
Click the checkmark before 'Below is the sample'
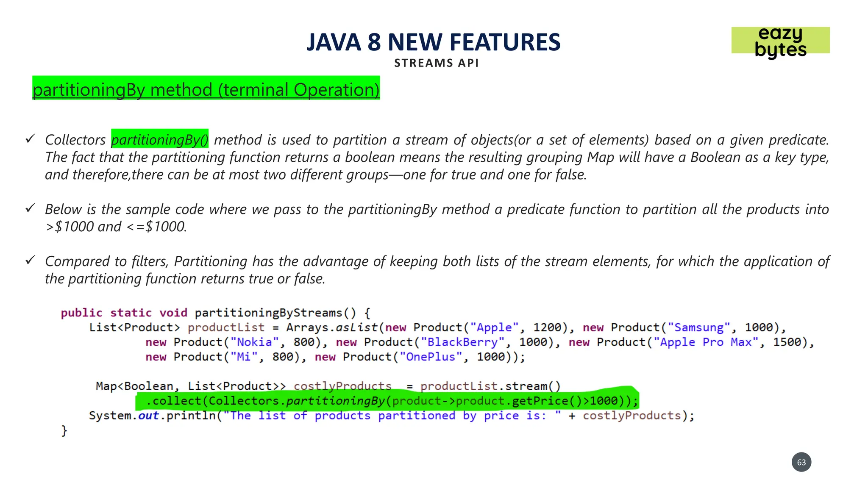(30, 208)
